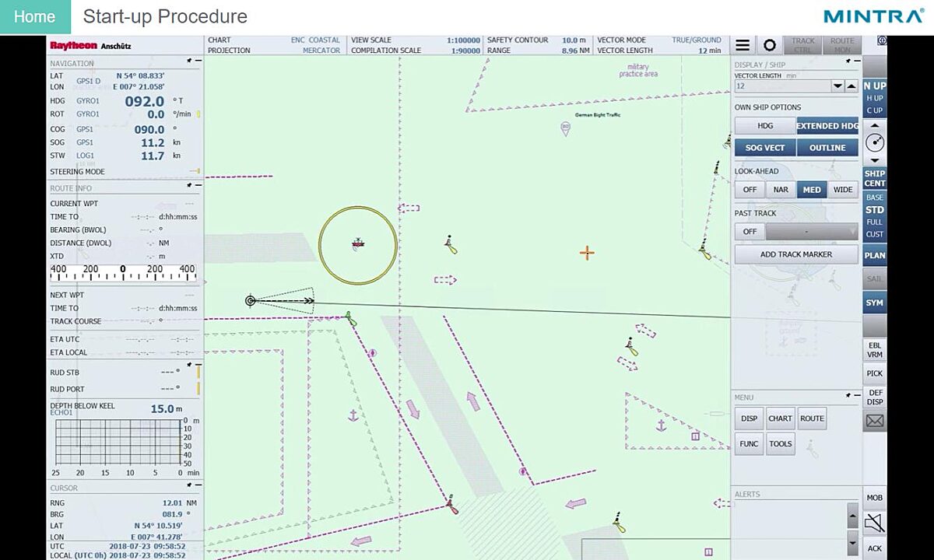Collapse the Route Info panel
The image size is (934, 560).
198,185
